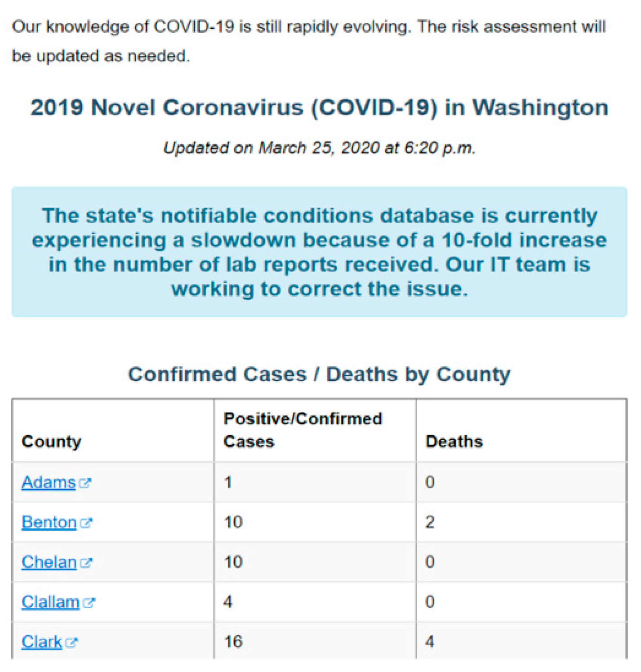This screenshot has width=641, height=672.
Task: Click the external-link icon next to Benton
Action: (86, 523)
